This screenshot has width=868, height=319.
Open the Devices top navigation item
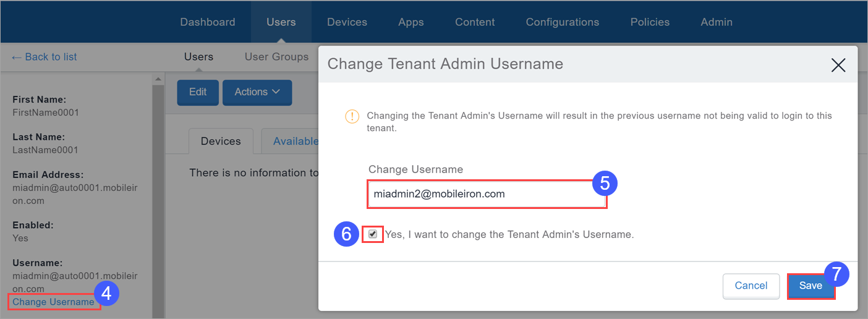click(x=347, y=22)
